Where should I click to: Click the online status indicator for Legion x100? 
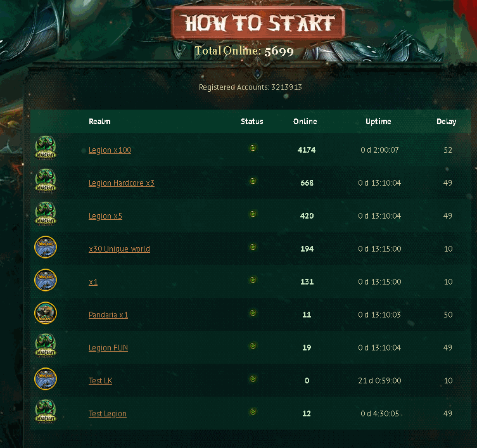point(253,148)
